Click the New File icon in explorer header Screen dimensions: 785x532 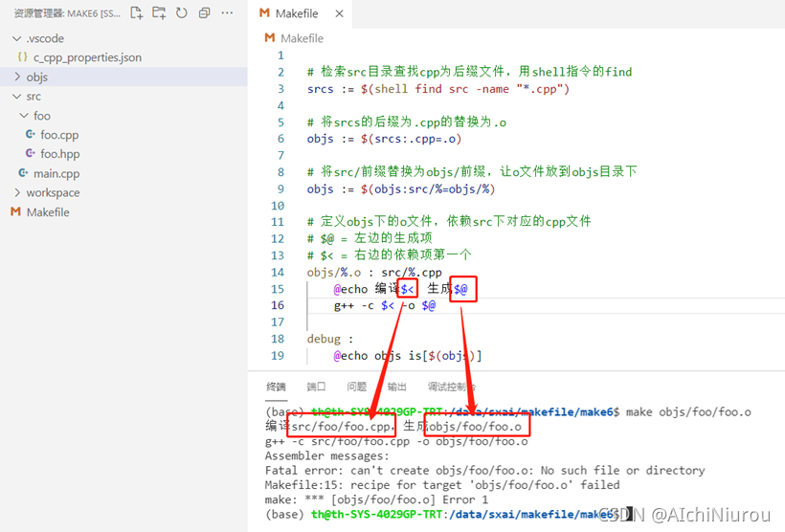(136, 13)
